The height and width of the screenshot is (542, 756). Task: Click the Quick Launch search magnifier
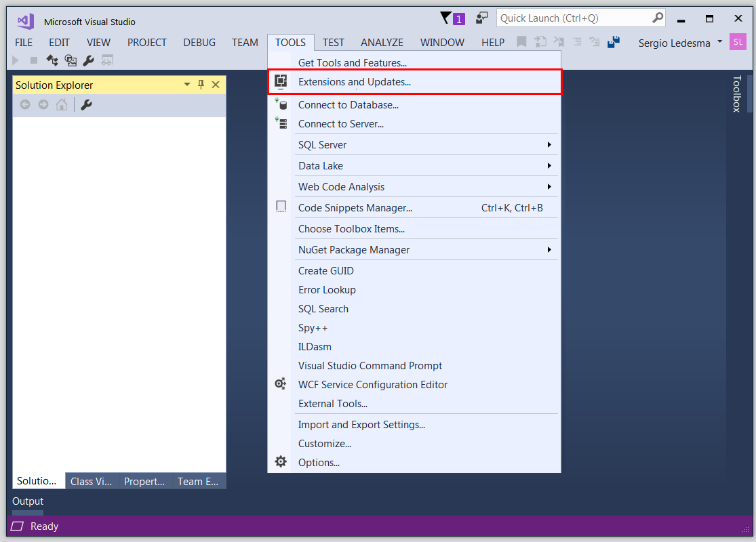click(x=658, y=18)
